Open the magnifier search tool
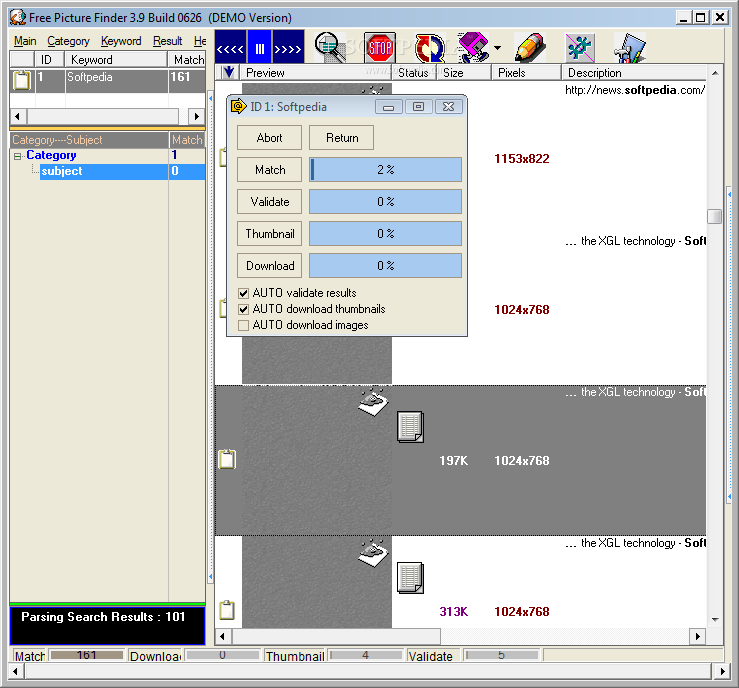This screenshot has width=739, height=688. pos(330,47)
